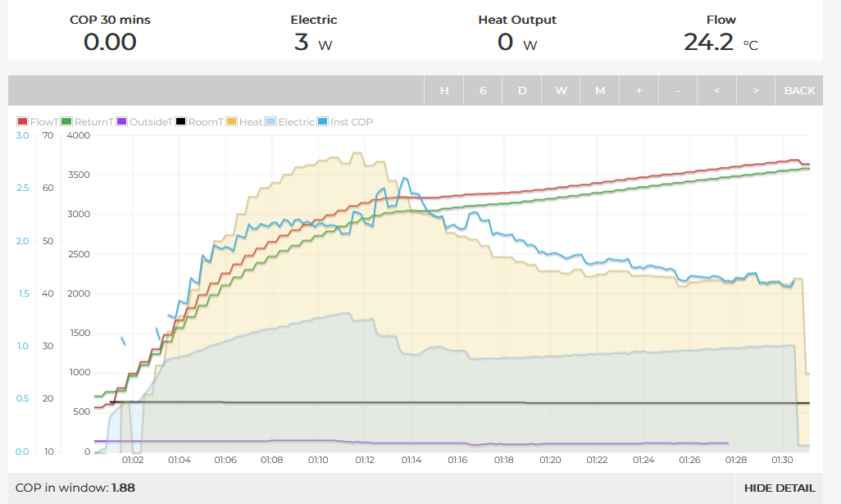Toggle Inst COP series visibility
Screen dimensions: 841x504
point(322,122)
